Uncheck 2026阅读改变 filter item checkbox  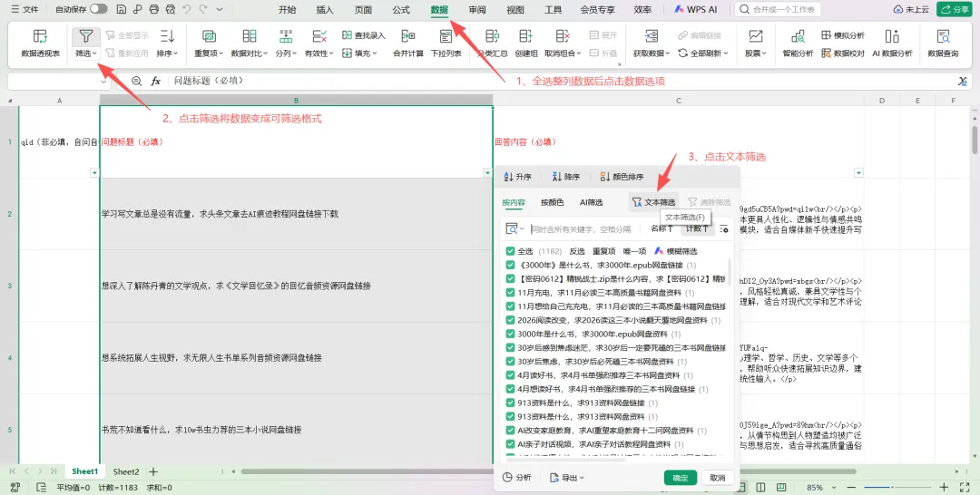[x=510, y=320]
